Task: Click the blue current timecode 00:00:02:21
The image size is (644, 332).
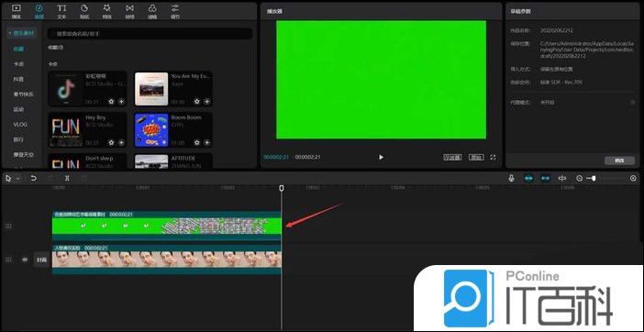Action: pos(276,157)
